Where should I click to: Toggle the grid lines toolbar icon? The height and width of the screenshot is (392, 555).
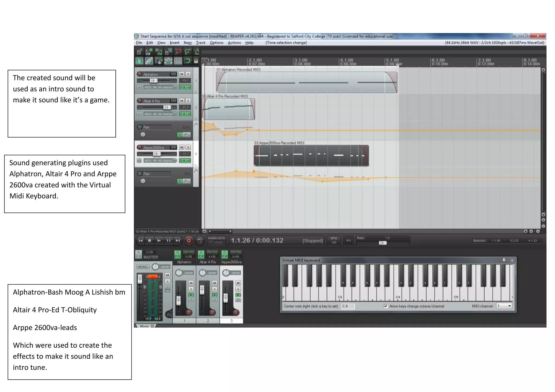pos(178,61)
